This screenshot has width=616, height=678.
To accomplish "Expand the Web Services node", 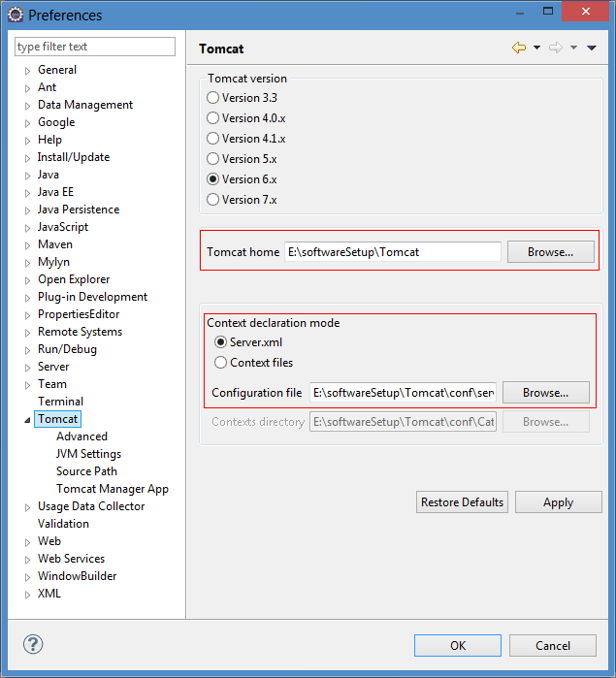I will tap(28, 560).
